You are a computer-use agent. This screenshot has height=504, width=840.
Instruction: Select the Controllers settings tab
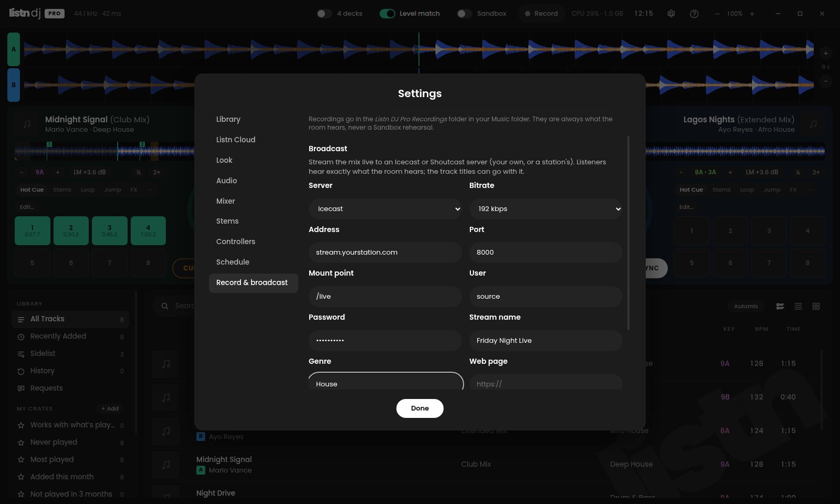[254, 241]
